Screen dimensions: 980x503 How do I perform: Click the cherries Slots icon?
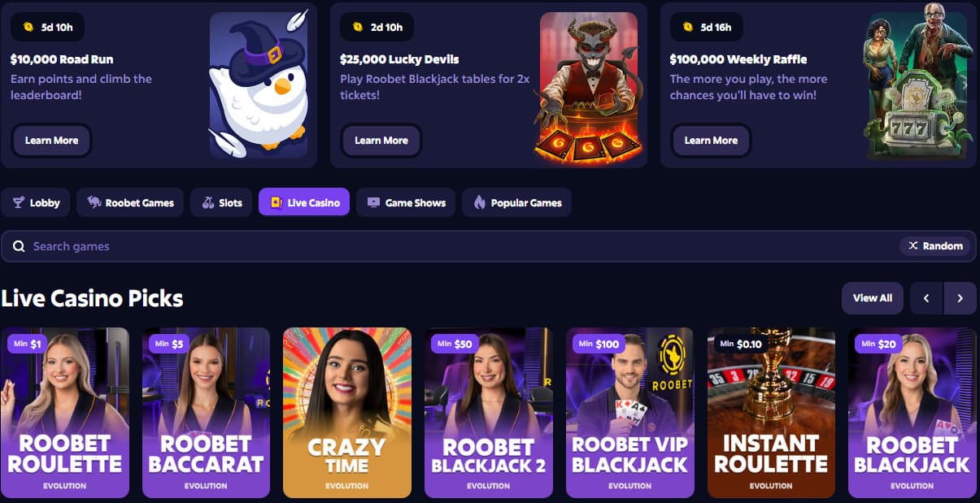coord(208,202)
